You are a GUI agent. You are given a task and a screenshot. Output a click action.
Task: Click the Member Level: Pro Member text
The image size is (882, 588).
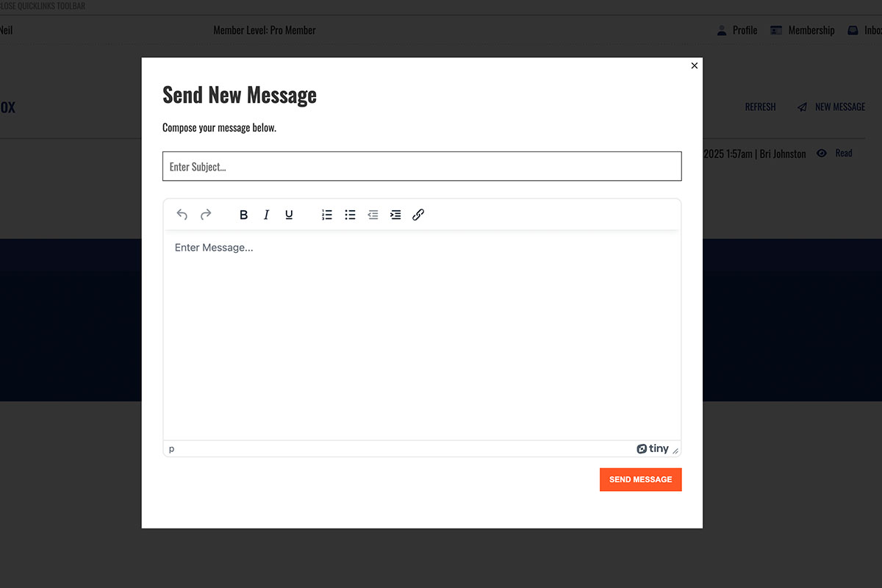[x=265, y=30]
